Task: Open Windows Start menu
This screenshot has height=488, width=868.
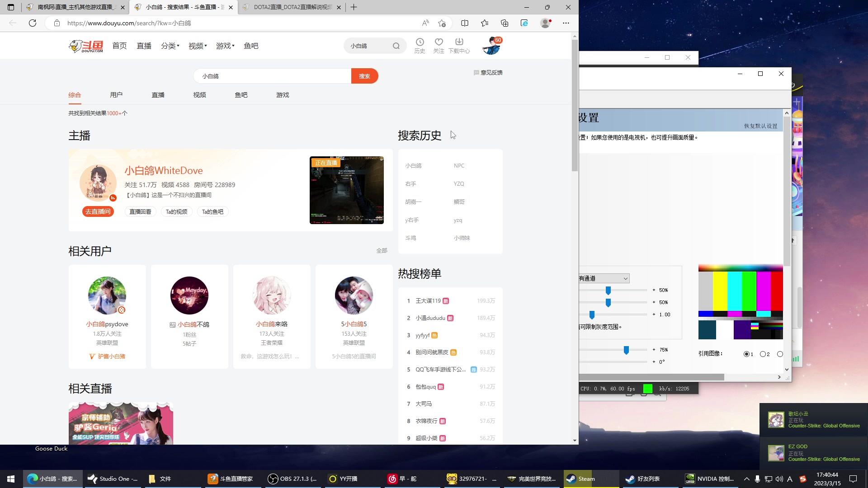Action: click(x=11, y=479)
